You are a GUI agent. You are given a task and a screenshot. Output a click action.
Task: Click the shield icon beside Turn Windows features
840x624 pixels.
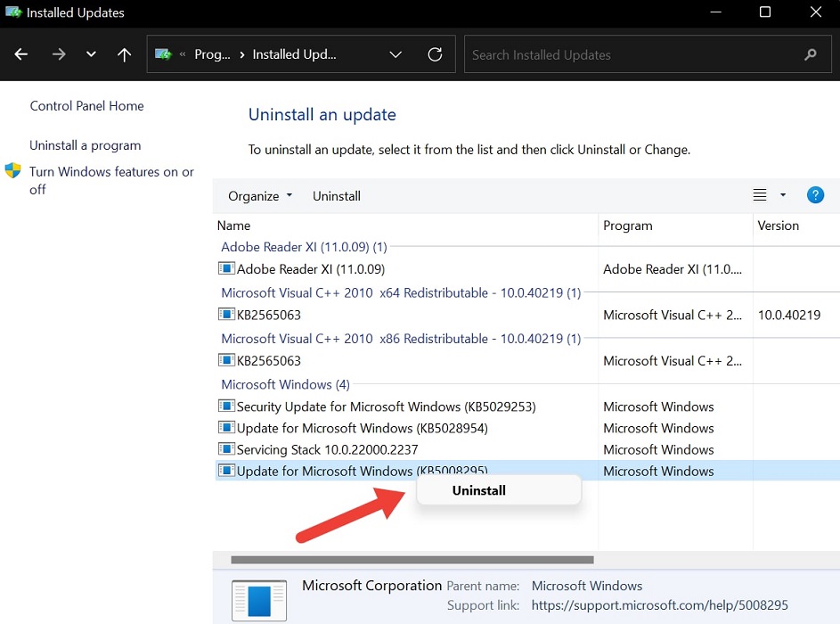(12, 171)
